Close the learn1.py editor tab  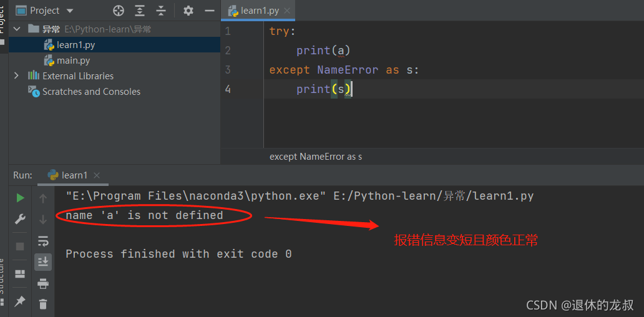tap(286, 11)
